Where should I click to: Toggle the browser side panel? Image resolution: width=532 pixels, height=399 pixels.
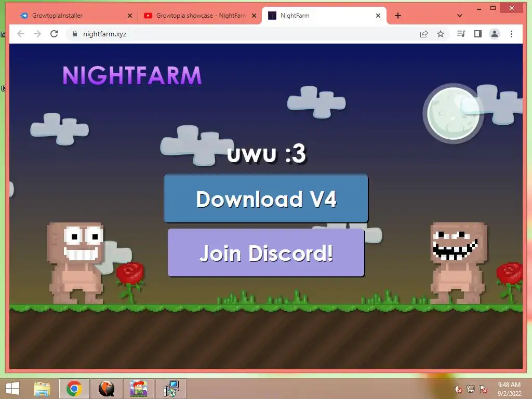point(478,34)
